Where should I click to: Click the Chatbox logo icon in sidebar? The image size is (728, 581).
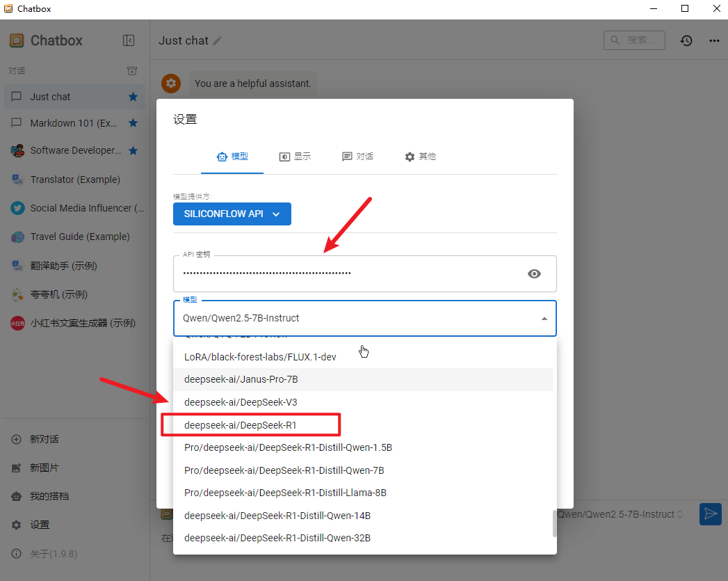pos(17,40)
